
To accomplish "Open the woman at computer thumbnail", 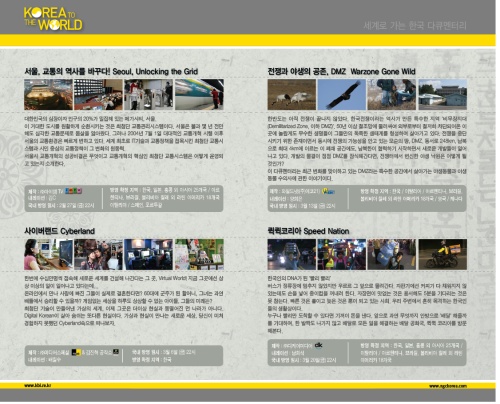I will tap(48, 254).
